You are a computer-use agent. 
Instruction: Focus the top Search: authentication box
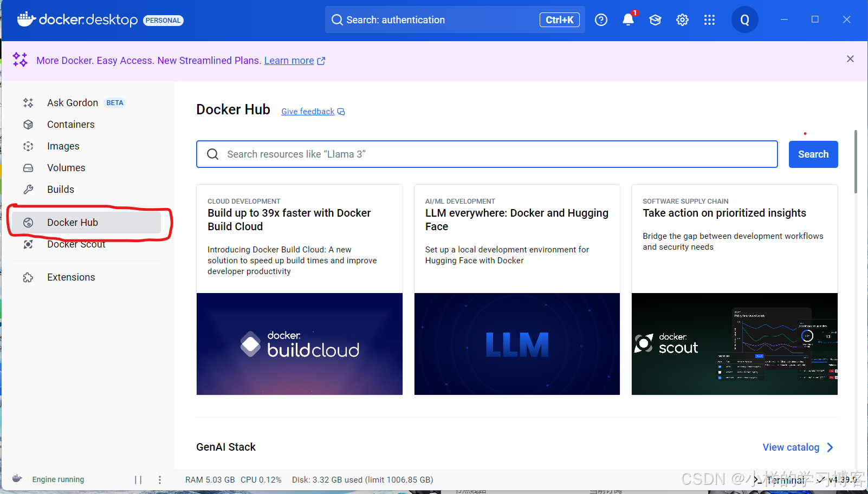pyautogui.click(x=455, y=20)
